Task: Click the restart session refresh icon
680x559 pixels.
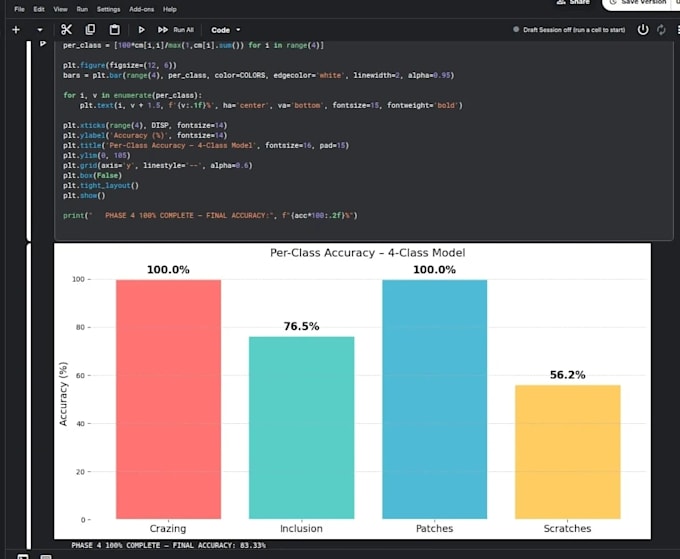Action: [x=661, y=29]
